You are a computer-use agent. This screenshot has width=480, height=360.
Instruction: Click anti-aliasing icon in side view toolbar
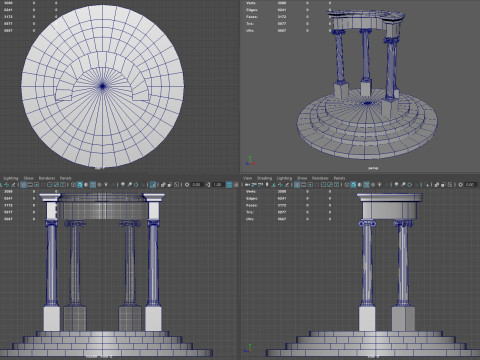(x=409, y=185)
